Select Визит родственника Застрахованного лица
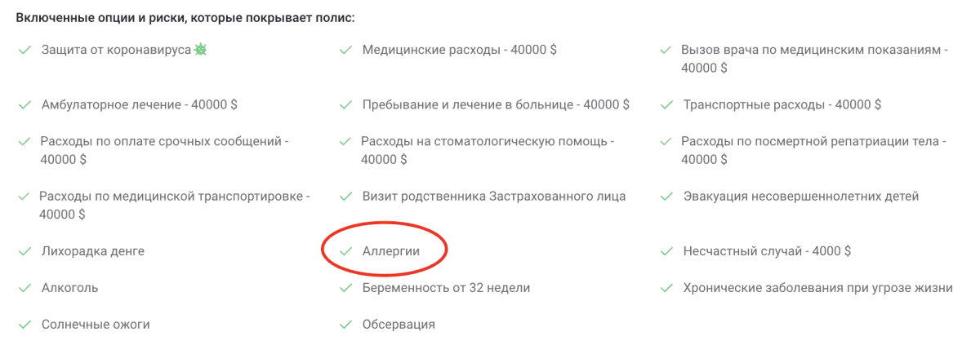Viewport: 980px width, 354px height. tap(494, 197)
